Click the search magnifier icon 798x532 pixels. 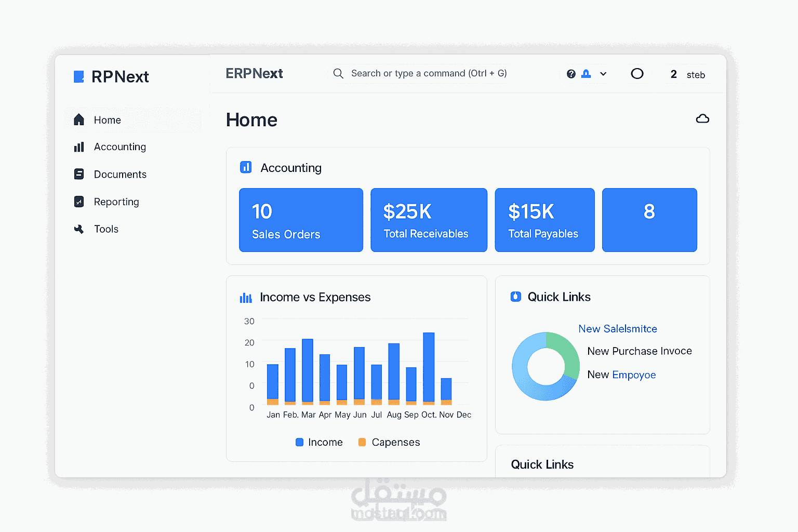pos(338,73)
